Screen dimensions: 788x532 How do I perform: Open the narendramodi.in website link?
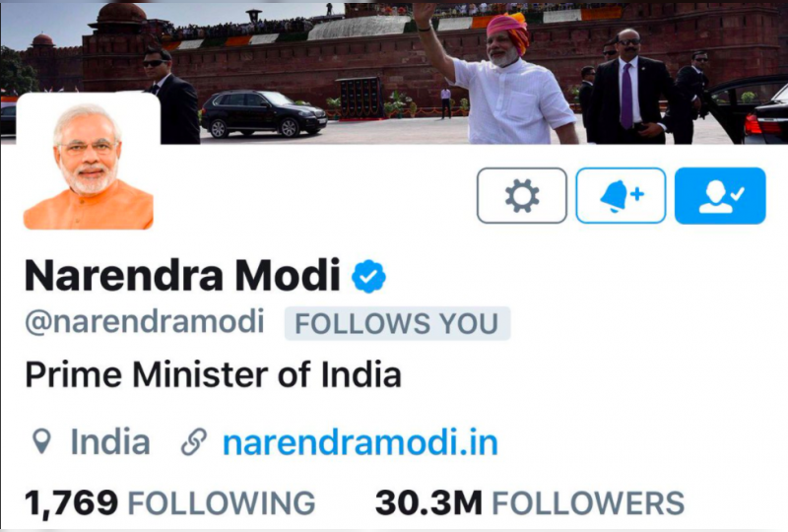click(360, 442)
